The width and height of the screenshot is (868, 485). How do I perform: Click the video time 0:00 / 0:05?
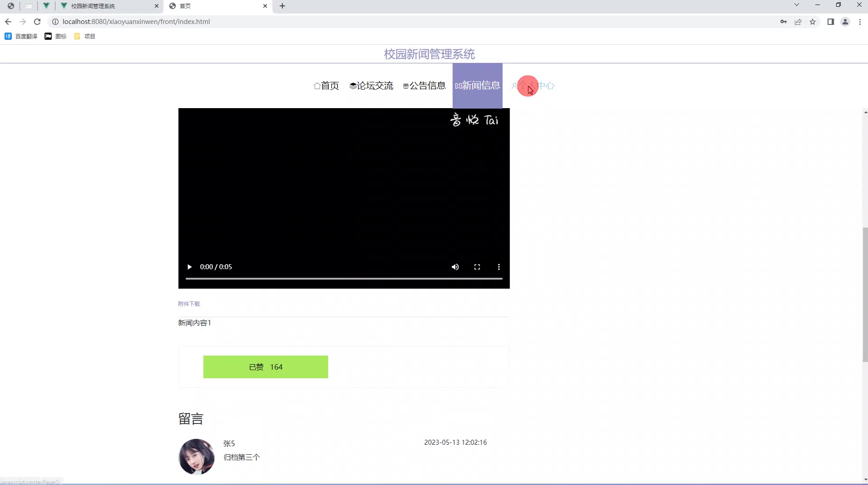[x=216, y=267]
